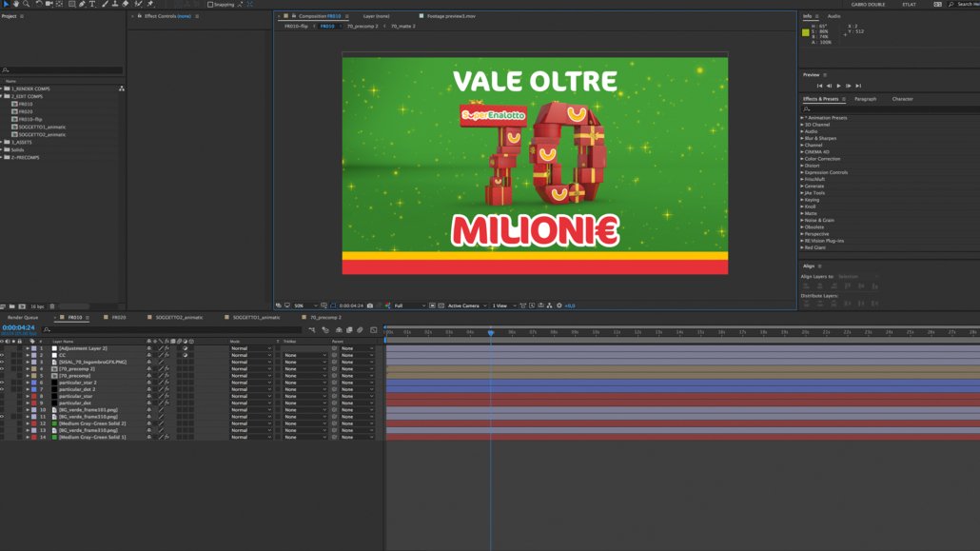Select the Puppet Pin tool

[x=150, y=4]
